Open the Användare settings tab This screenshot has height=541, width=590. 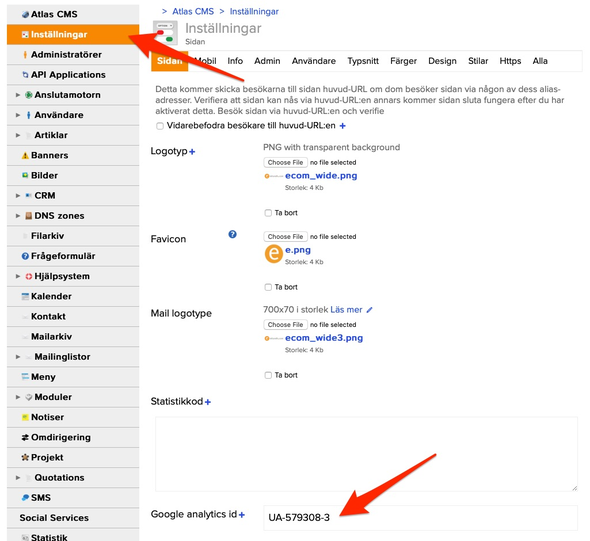(x=314, y=61)
